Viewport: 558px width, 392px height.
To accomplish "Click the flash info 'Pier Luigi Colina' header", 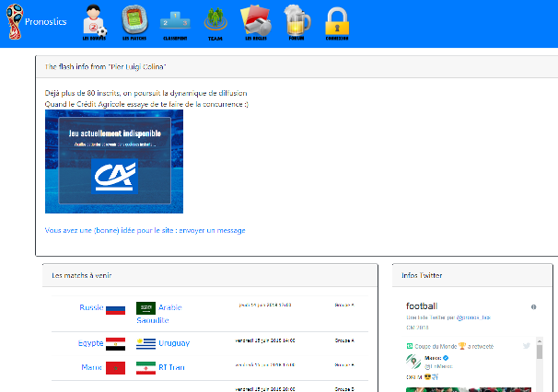I will [296, 67].
